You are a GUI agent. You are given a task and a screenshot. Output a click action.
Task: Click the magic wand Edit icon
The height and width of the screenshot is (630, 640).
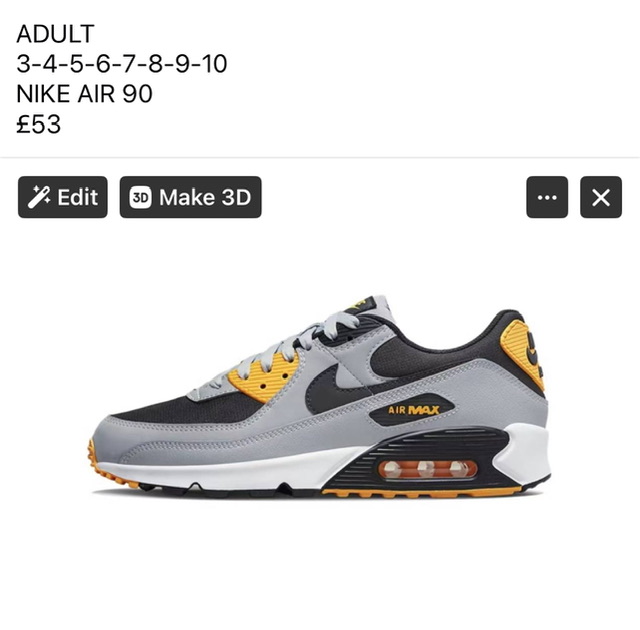tap(39, 197)
